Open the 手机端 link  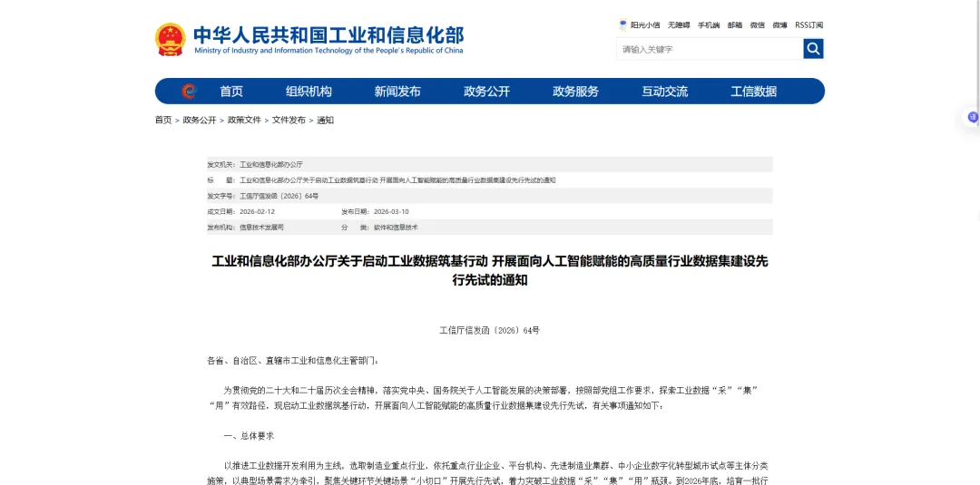point(709,25)
